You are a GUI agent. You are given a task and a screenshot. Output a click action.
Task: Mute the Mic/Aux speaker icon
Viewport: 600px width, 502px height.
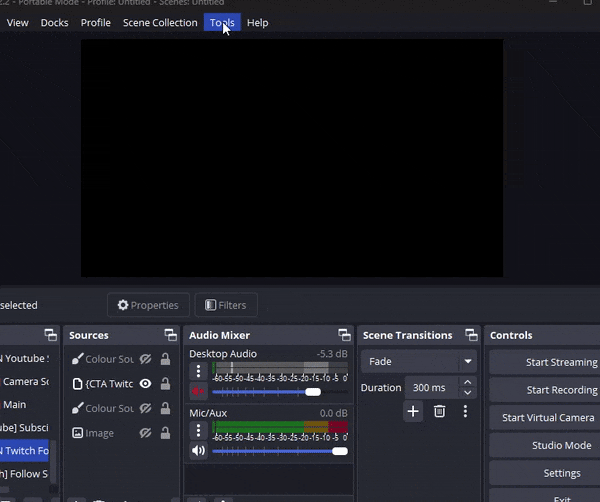coord(198,451)
